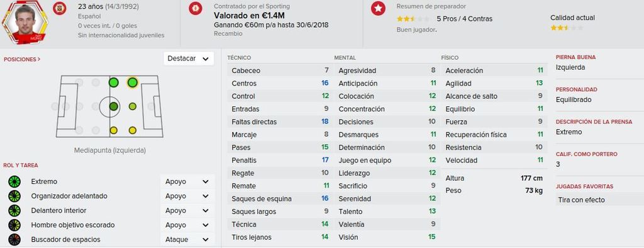
Task: Click the Delantero interior role circle icon
Action: pyautogui.click(x=14, y=211)
